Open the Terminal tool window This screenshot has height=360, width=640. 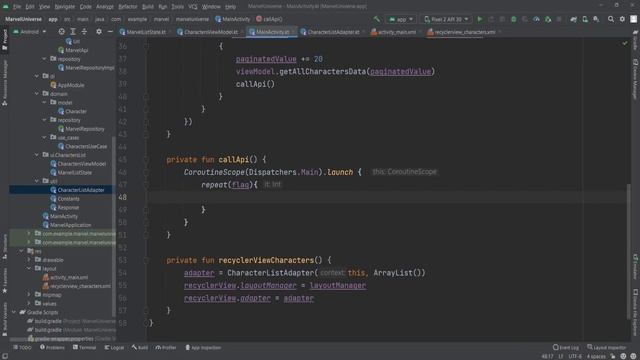coord(84,348)
